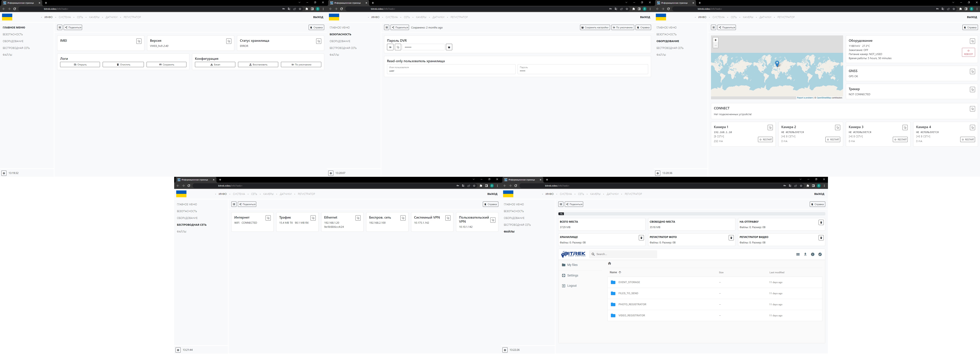Zoom in on the map
This screenshot has width=980, height=355.
pos(715,40)
